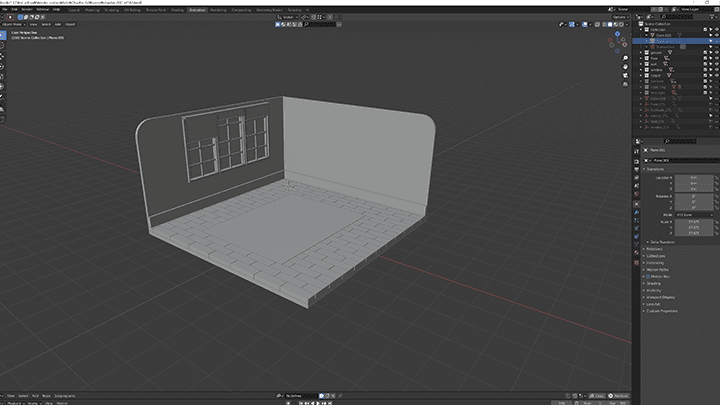Select the Select Box tool

[2, 35]
